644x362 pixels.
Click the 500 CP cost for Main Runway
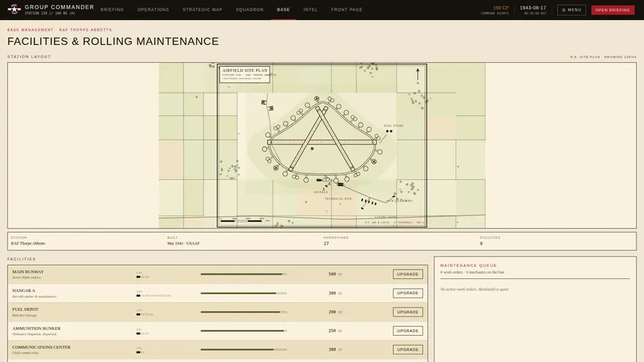335,274
